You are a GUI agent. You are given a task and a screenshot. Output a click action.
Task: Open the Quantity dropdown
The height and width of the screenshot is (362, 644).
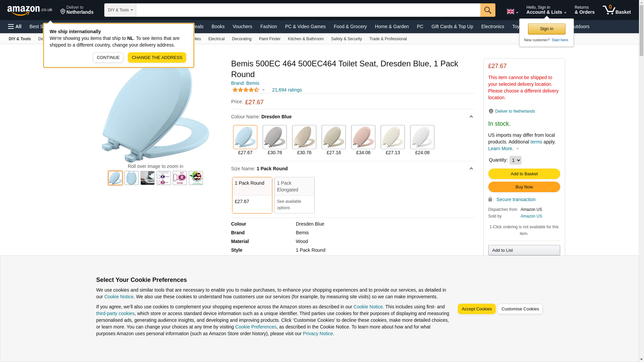click(515, 160)
